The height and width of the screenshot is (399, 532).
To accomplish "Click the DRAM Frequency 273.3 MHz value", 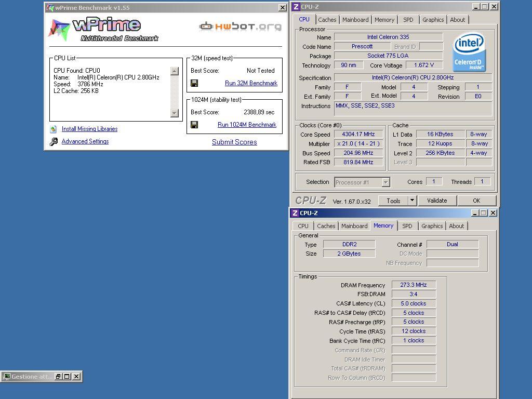I will tap(414, 285).
